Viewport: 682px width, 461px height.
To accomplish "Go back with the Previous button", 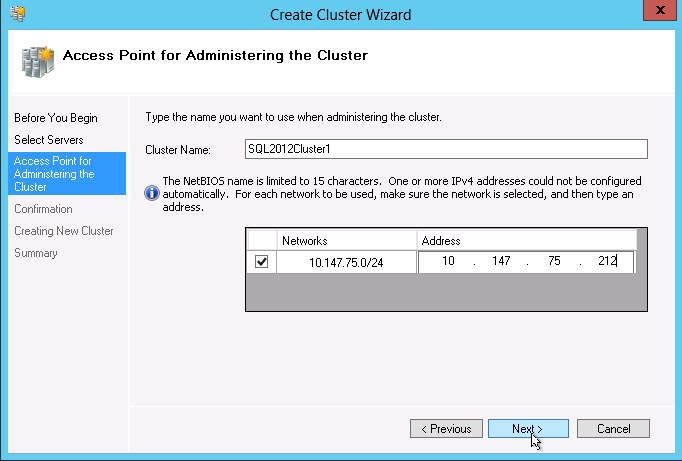I will pos(446,428).
